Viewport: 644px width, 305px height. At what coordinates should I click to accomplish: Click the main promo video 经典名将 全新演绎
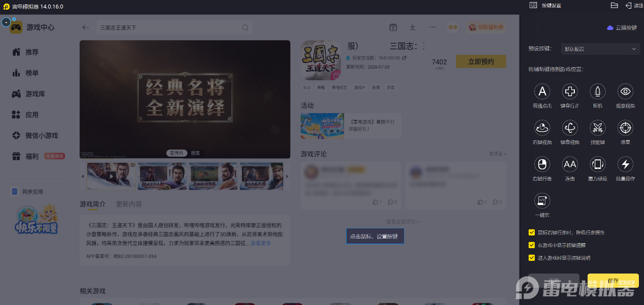[x=185, y=99]
